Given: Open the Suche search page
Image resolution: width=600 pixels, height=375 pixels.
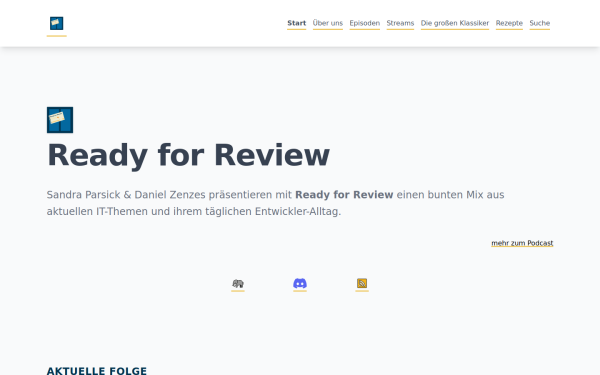Looking at the screenshot, I should [x=540, y=23].
